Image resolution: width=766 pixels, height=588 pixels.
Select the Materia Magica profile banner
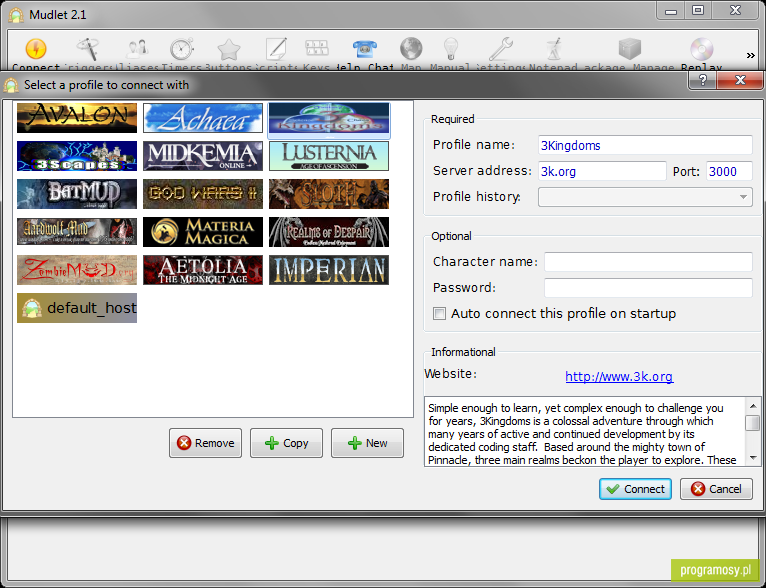click(203, 232)
